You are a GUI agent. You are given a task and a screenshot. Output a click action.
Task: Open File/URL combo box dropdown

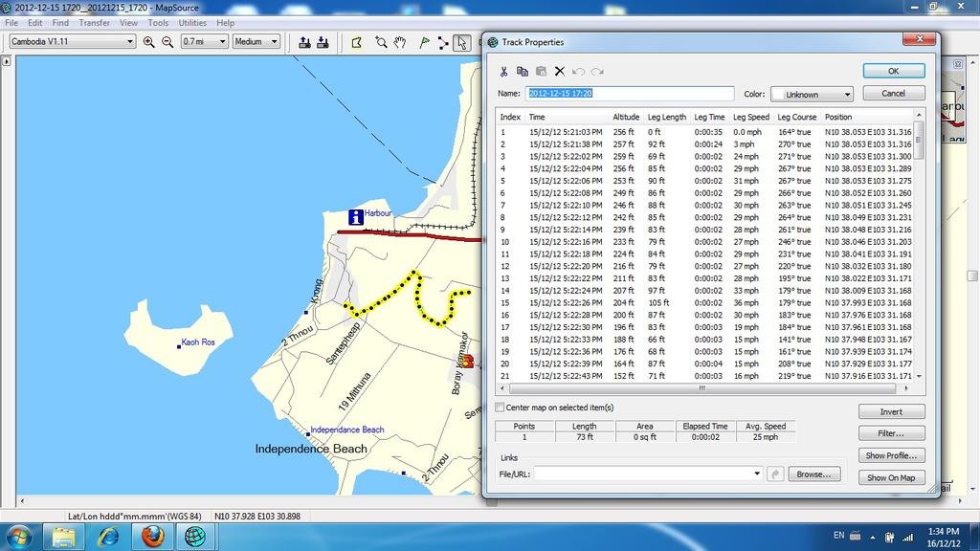click(x=757, y=474)
